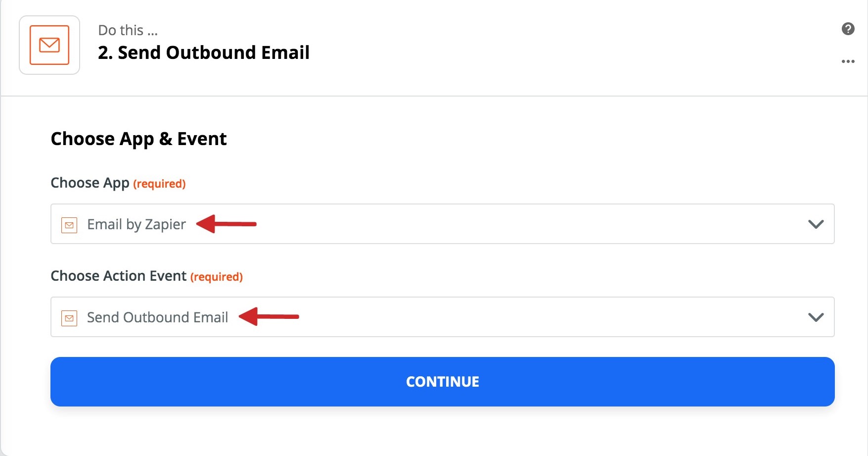Click the "Choose App" field label
This screenshot has height=456, width=868.
point(90,183)
